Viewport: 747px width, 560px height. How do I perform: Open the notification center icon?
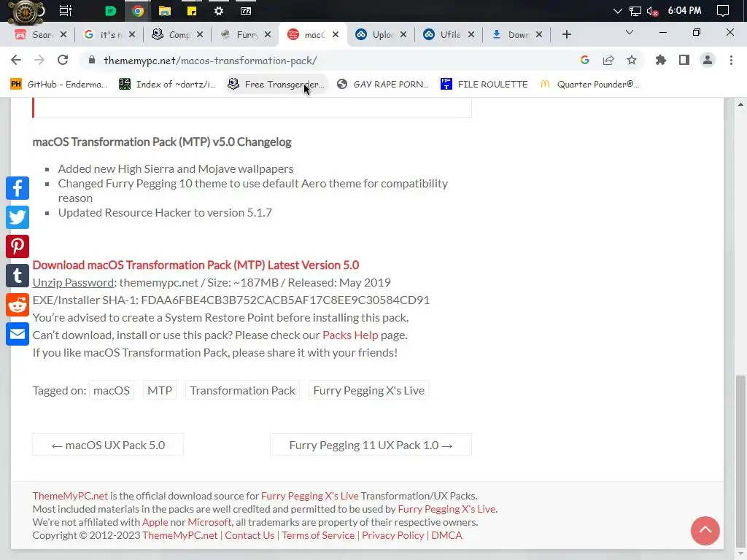point(723,11)
